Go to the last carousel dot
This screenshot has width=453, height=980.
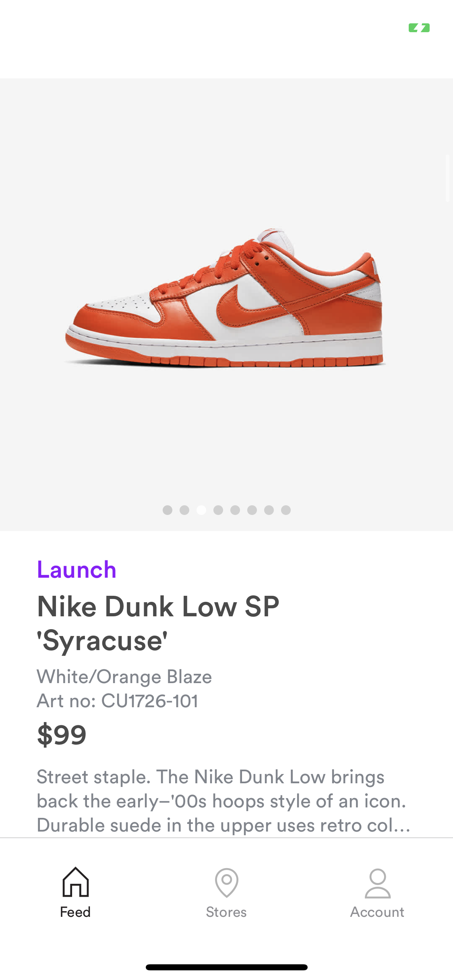coord(286,510)
